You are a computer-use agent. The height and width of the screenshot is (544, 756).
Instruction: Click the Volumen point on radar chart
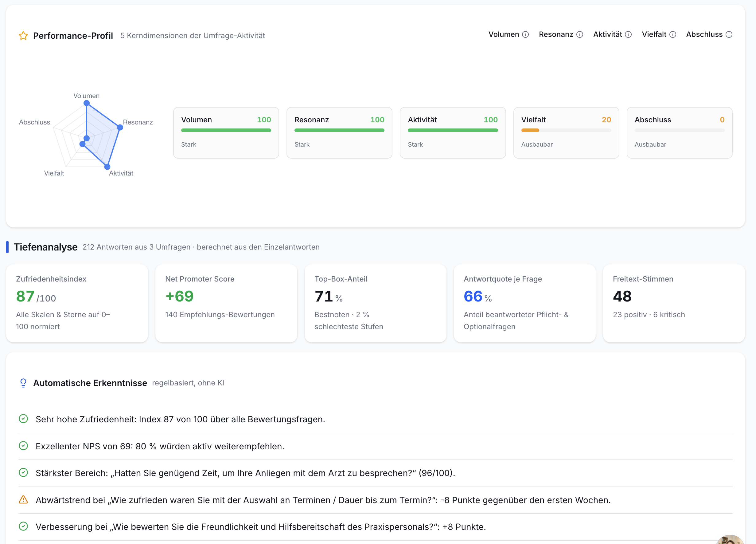(87, 103)
